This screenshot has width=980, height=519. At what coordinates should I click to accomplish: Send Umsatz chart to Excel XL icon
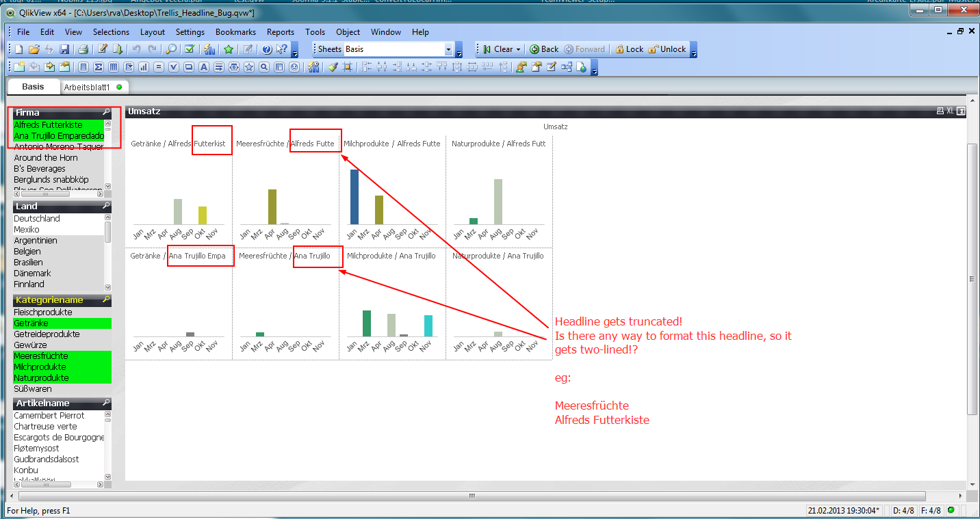pyautogui.click(x=950, y=111)
